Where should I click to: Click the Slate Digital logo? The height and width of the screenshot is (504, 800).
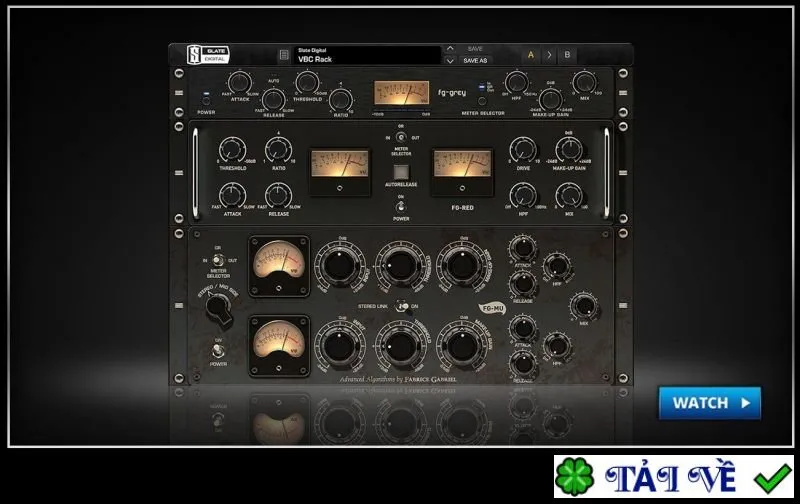(x=208, y=55)
